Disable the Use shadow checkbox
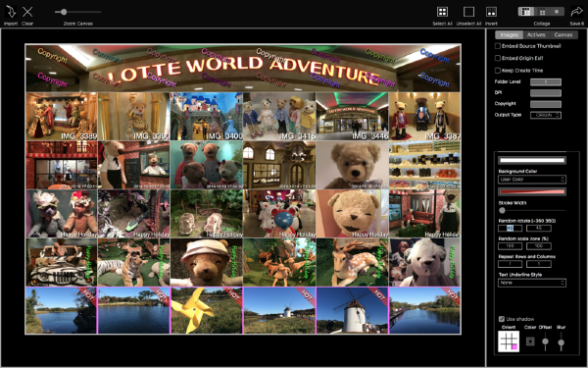 (x=502, y=319)
